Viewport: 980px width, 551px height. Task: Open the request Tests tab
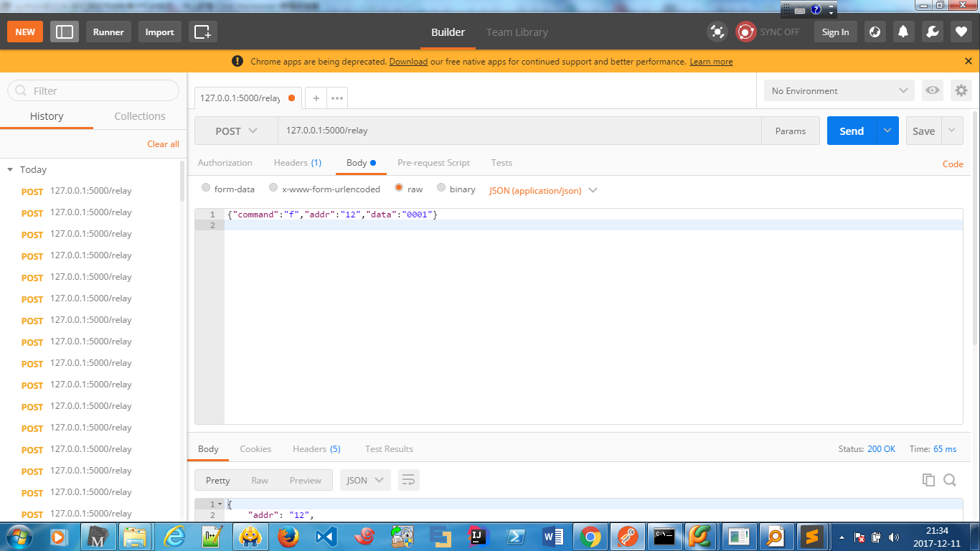click(x=501, y=163)
